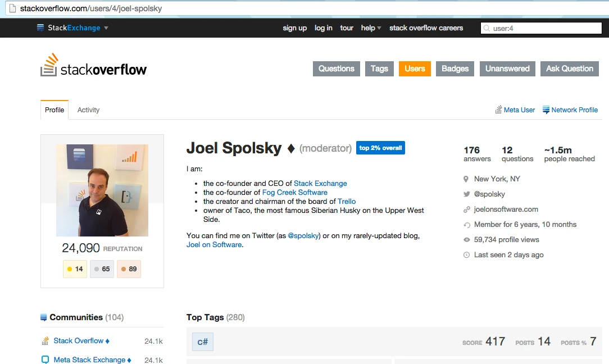This screenshot has height=364, width=609.
Task: Open the Questions navigation button
Action: pyautogui.click(x=337, y=69)
